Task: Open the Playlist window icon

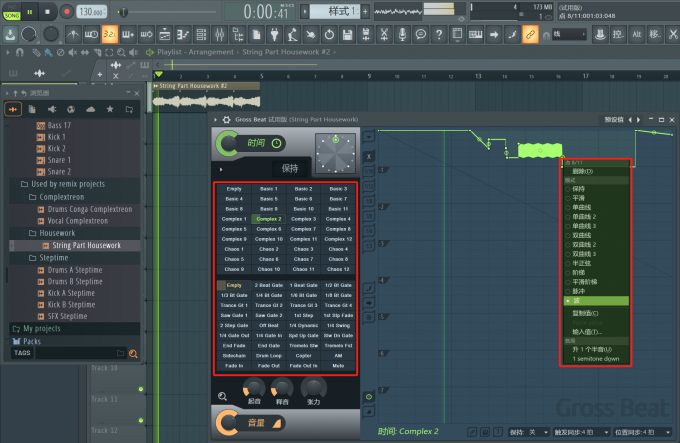Action: 164,34
